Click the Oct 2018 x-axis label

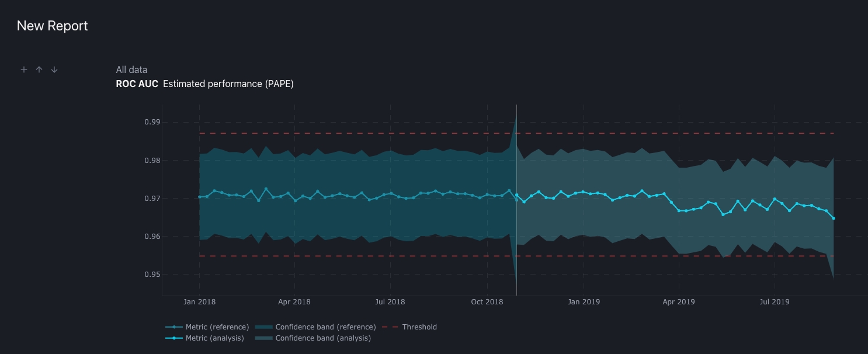click(x=487, y=302)
